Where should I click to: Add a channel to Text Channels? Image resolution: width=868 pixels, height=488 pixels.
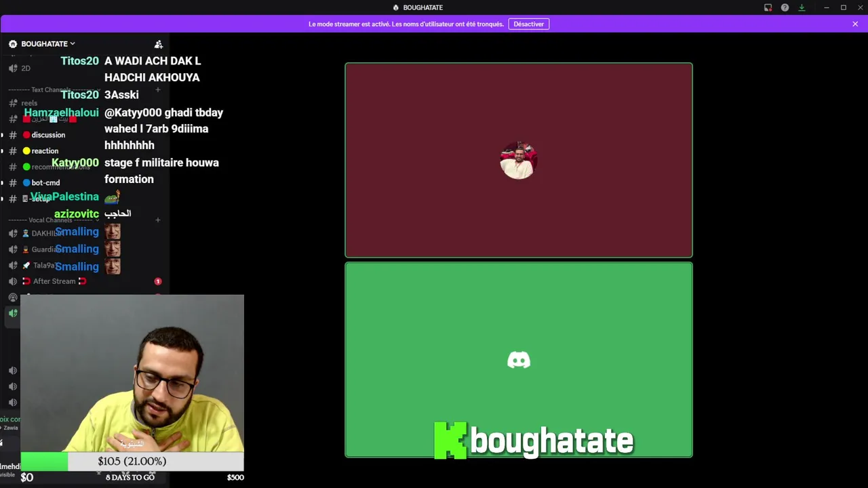(157, 89)
